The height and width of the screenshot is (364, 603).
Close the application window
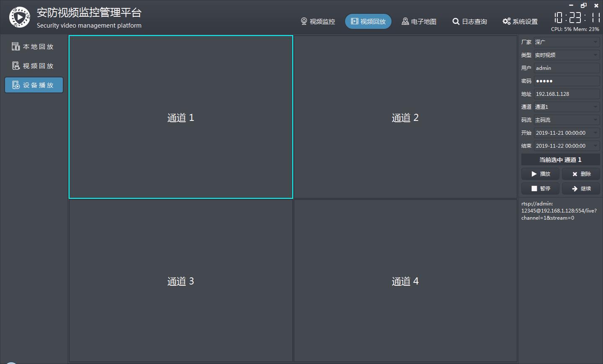coord(596,5)
